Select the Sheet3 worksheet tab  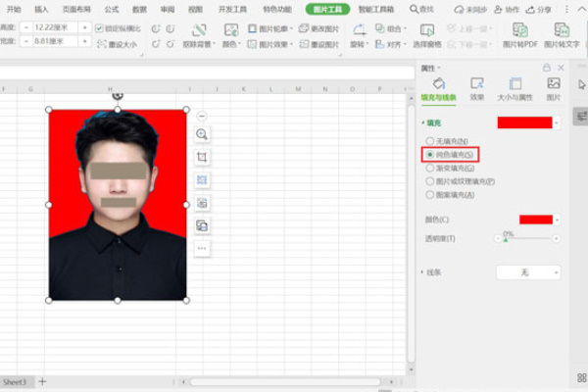click(15, 381)
